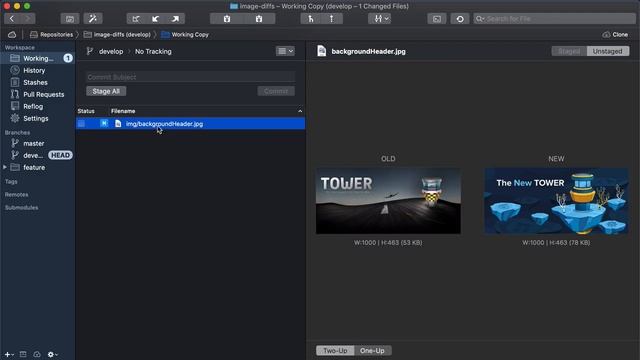Click the Commit button

point(276,91)
